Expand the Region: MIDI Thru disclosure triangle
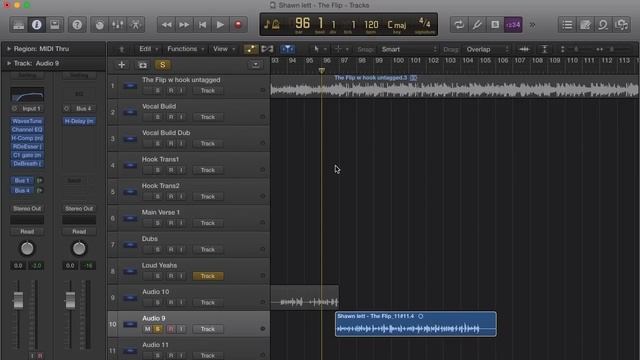The height and width of the screenshot is (360, 640). pos(9,49)
